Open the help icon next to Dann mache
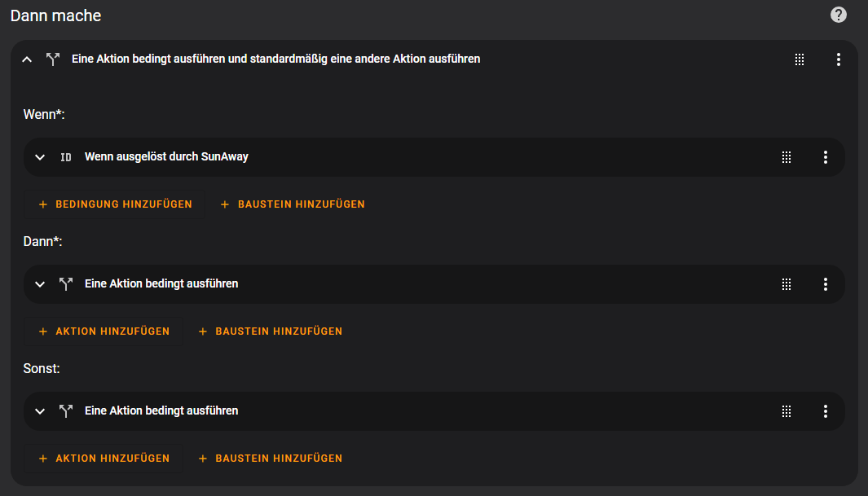Image resolution: width=868 pixels, height=496 pixels. (838, 15)
